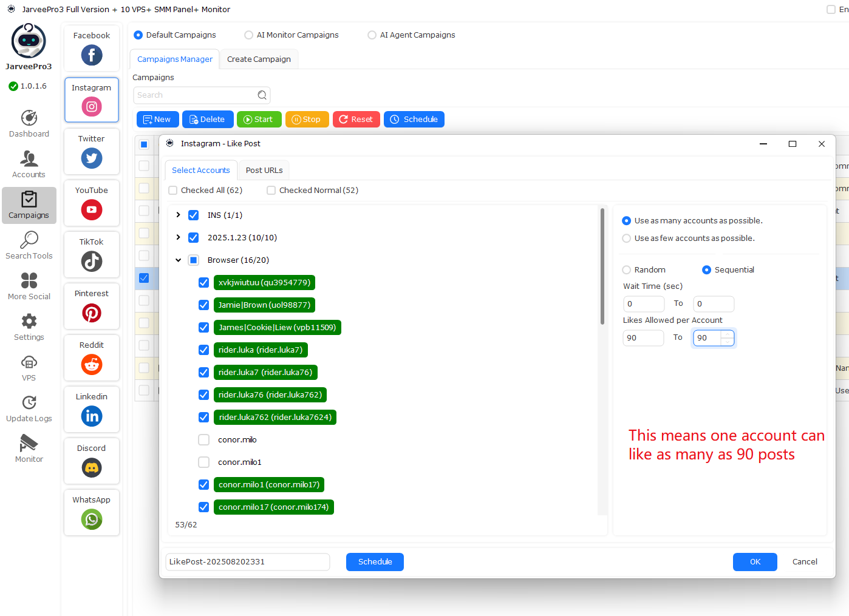Select the Random order radio button
The image size is (849, 616).
(x=626, y=270)
